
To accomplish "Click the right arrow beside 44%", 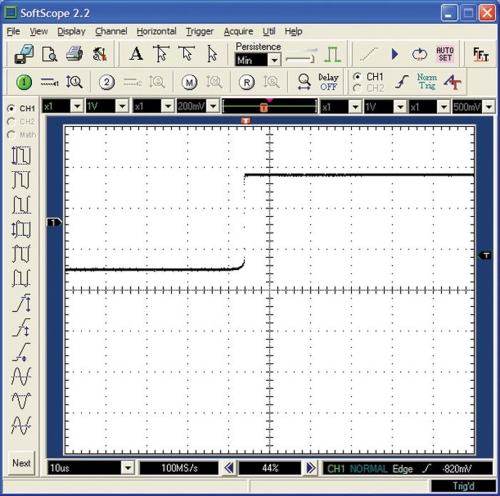I will [311, 468].
